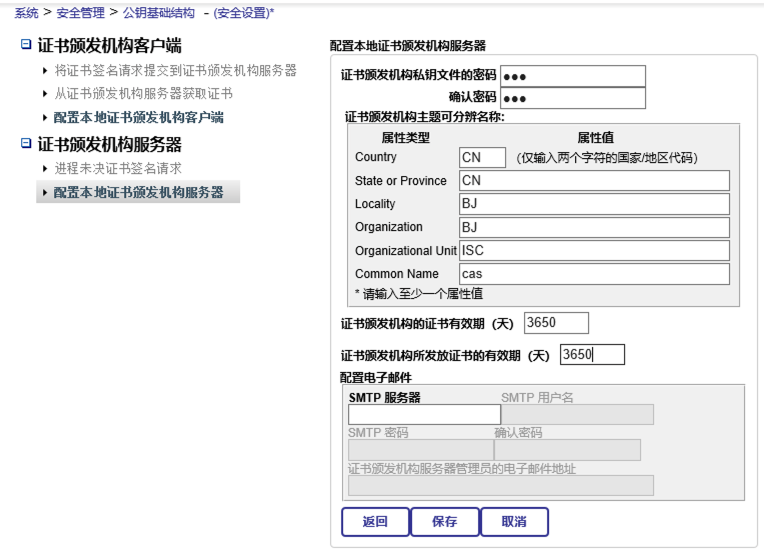The image size is (764, 555).
Task: Collapse the 证书颁发机构服务器 section
Action: [26, 145]
